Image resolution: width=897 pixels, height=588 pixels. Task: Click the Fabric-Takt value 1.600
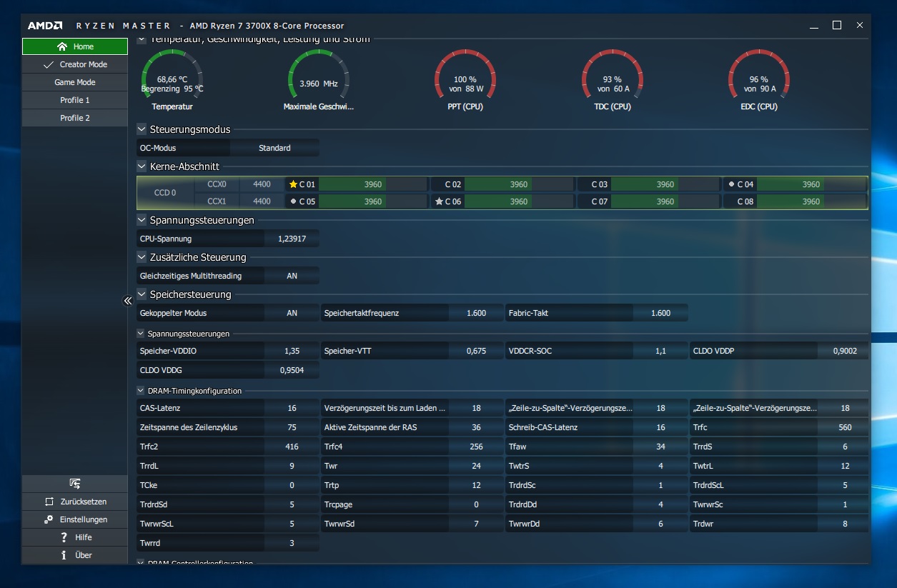(x=661, y=313)
